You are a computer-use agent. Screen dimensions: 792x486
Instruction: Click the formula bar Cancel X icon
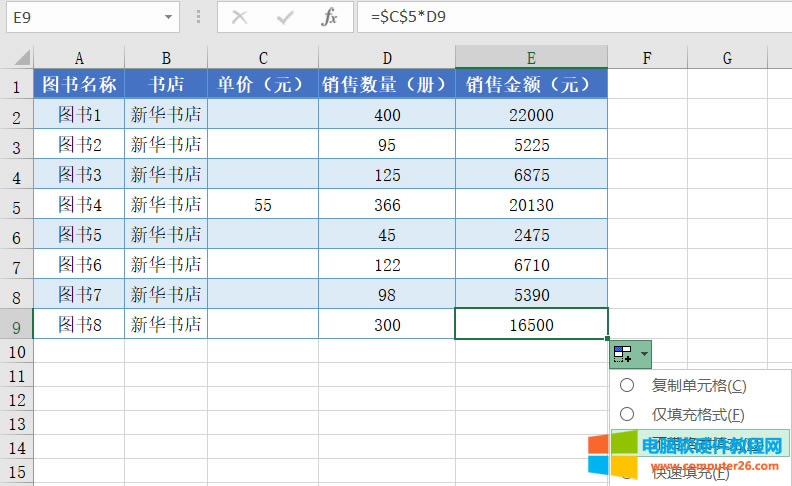[239, 17]
